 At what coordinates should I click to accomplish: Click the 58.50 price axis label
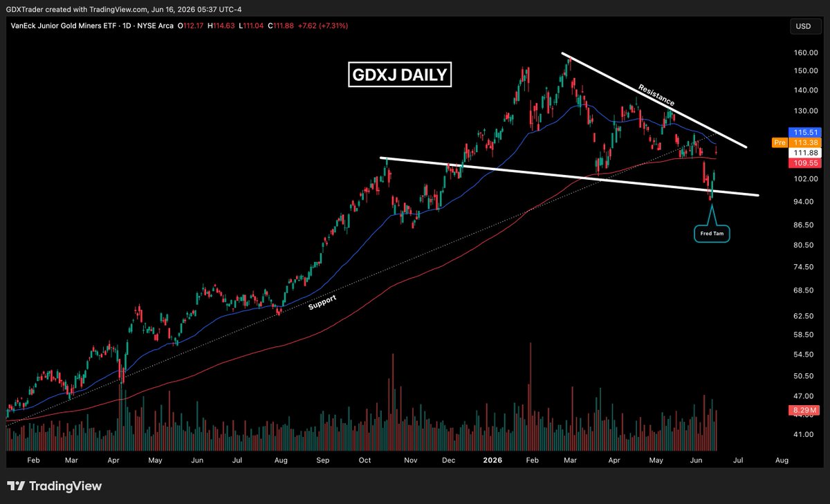pyautogui.click(x=802, y=335)
